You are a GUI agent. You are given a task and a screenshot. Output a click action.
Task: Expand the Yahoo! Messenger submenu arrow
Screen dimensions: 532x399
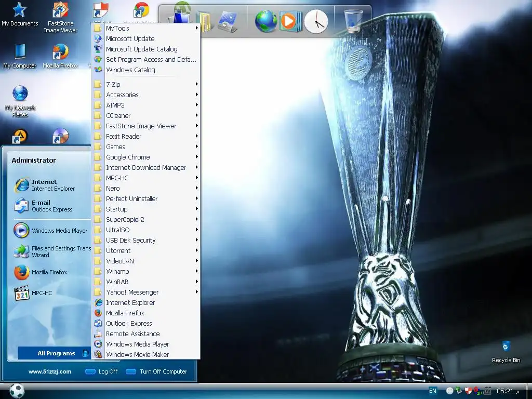pyautogui.click(x=197, y=292)
